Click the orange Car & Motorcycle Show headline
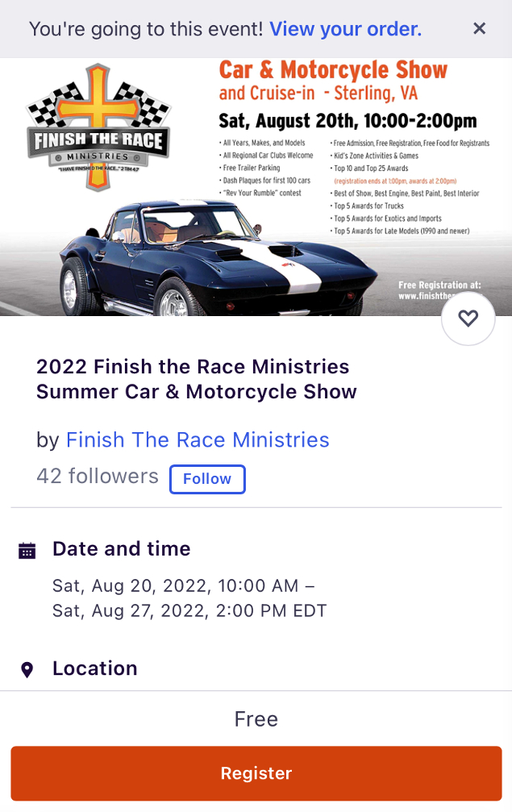This screenshot has width=512, height=812. click(x=333, y=70)
